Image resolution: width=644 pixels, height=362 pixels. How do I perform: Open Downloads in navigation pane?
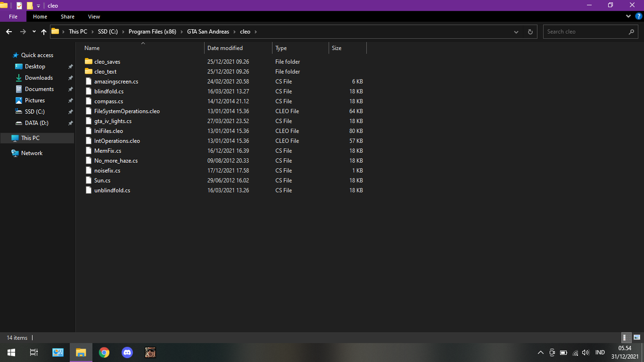39,78
